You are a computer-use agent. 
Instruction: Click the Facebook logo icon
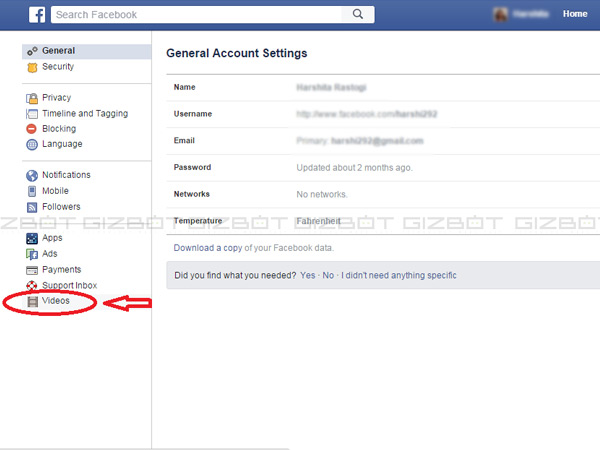click(36, 14)
